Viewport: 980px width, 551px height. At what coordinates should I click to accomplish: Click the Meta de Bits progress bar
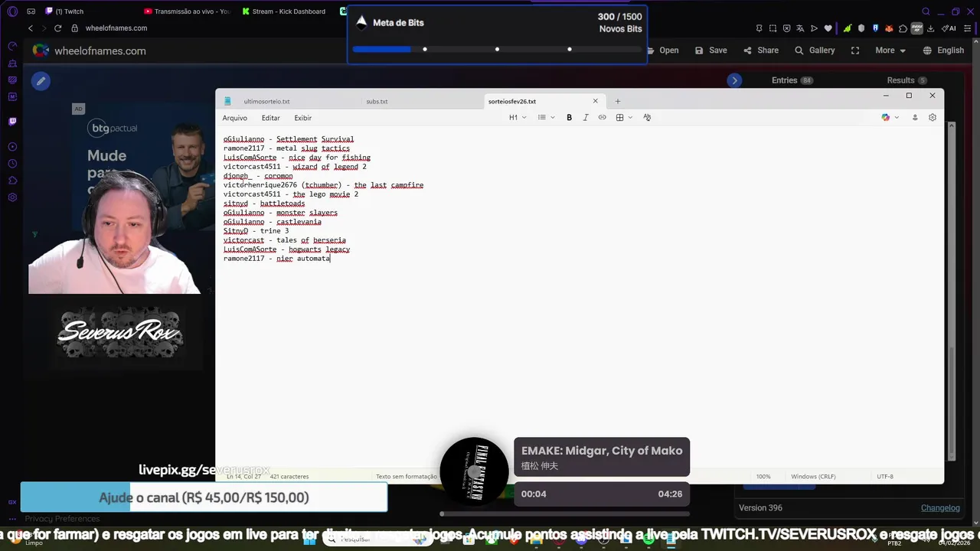tap(496, 49)
